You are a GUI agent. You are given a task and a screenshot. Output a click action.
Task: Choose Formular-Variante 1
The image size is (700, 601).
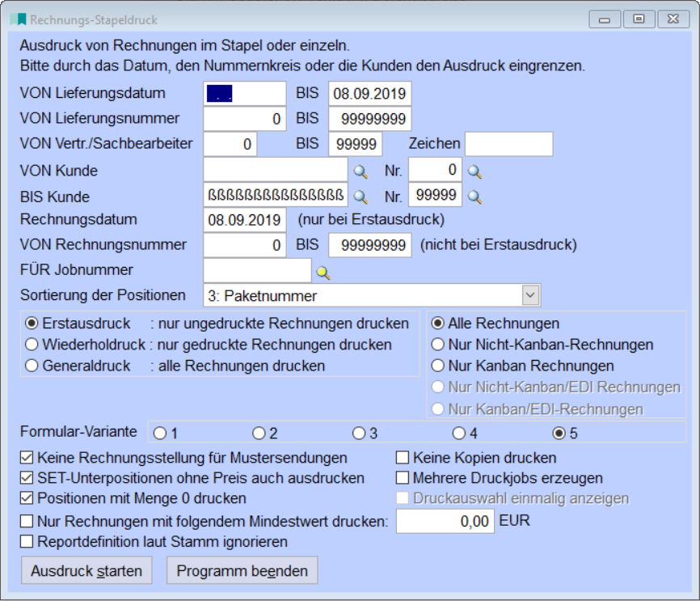160,434
